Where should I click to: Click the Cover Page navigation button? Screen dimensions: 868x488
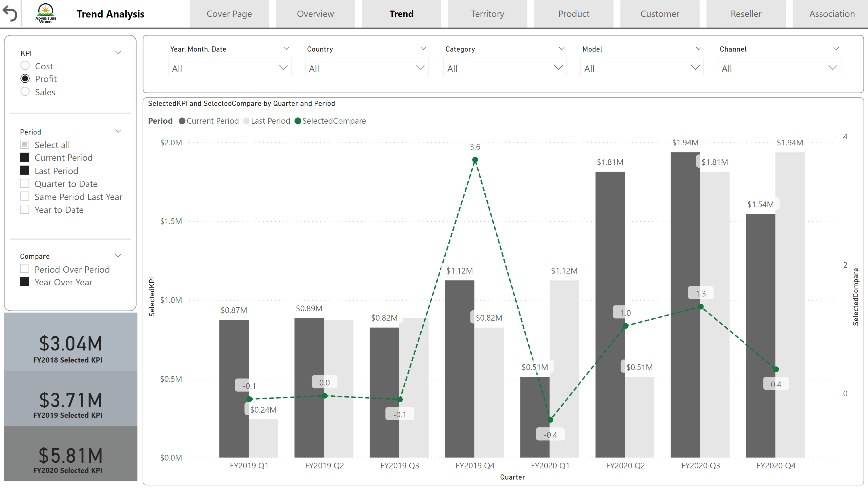[229, 14]
